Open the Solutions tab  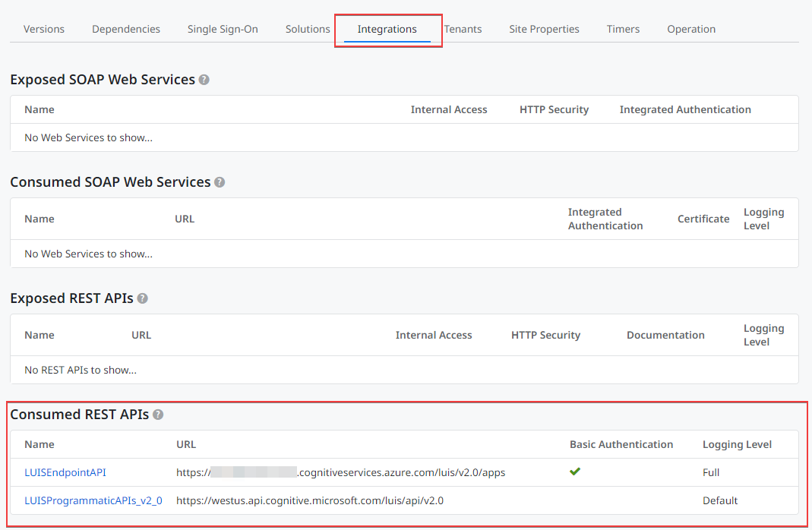tap(307, 29)
